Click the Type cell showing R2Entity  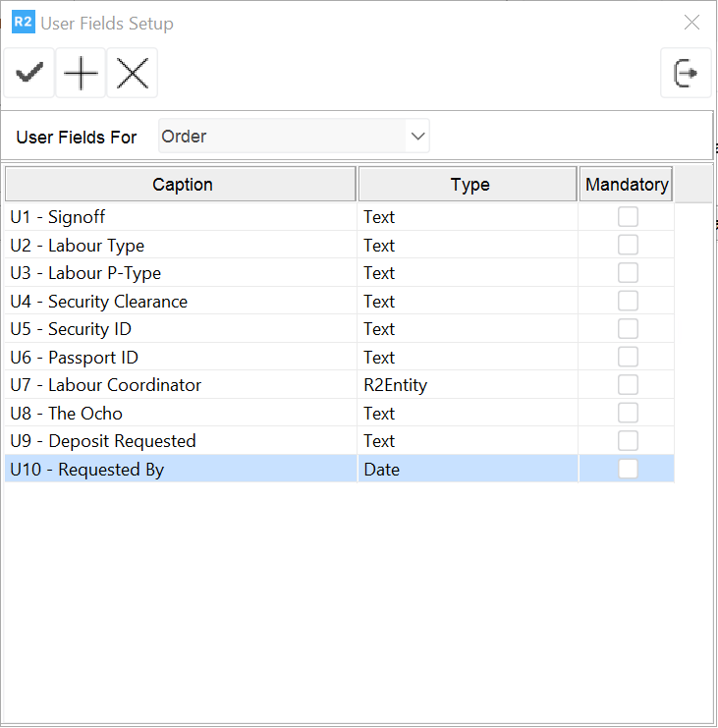[x=468, y=385]
